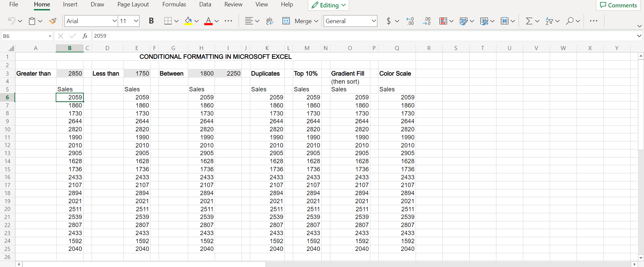Confirm the formula bar entry checkmark
Image resolution: width=644 pixels, height=267 pixels.
coord(72,36)
